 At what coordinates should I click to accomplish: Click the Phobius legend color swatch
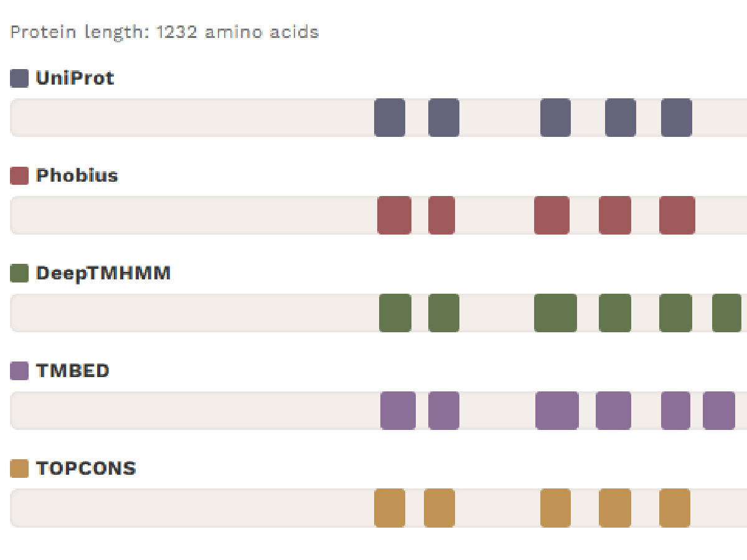click(x=19, y=175)
